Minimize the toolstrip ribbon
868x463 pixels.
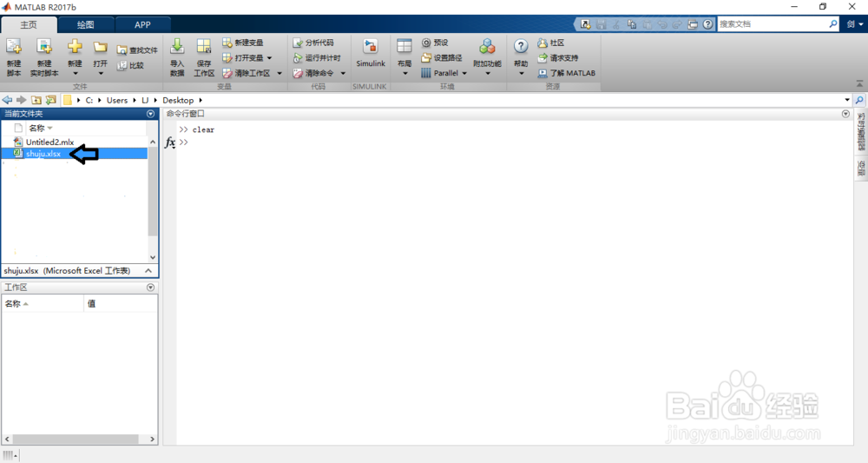click(859, 84)
